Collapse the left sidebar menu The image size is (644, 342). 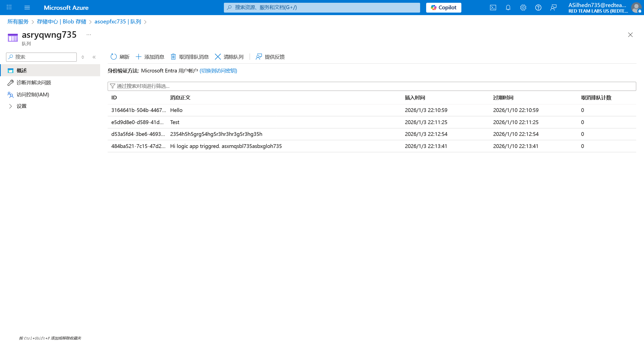(94, 57)
